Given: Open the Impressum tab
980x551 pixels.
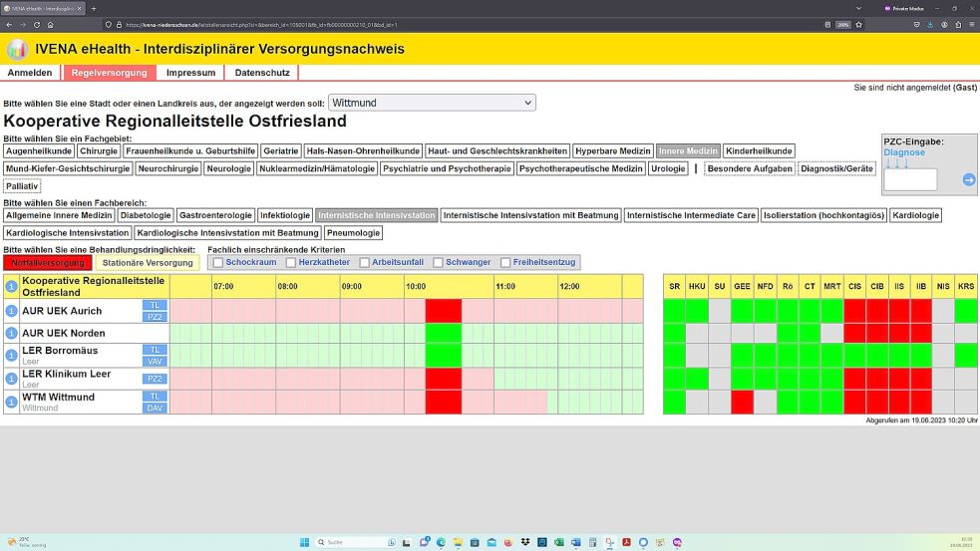Looking at the screenshot, I should [190, 73].
